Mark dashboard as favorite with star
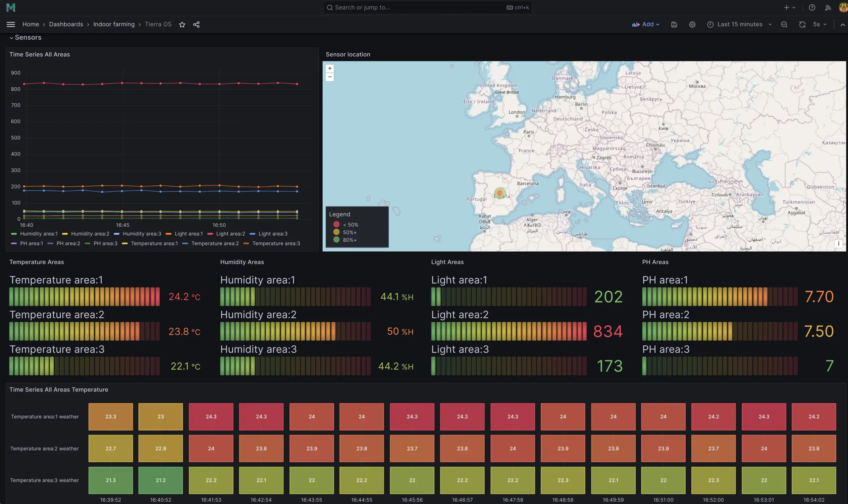The height and width of the screenshot is (504, 848). (x=182, y=24)
